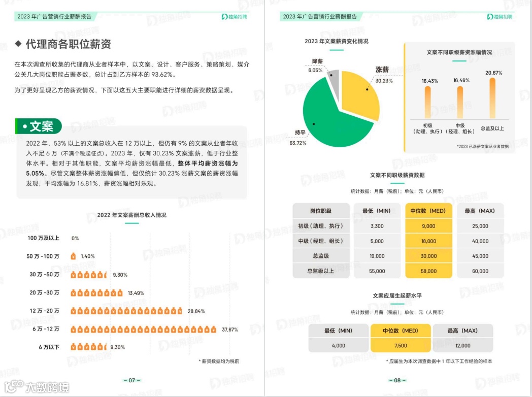Click the 19,000 cell

point(377,256)
